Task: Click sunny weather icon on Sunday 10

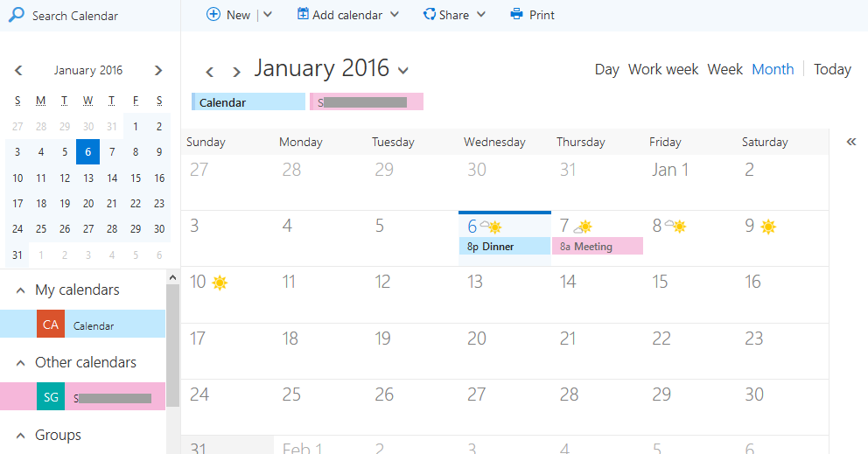Action: tap(220, 283)
